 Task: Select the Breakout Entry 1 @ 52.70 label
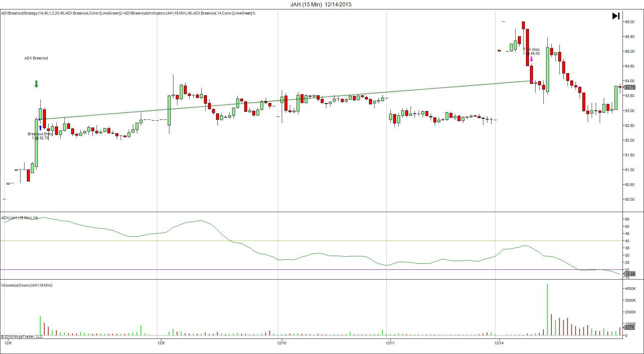pos(40,136)
